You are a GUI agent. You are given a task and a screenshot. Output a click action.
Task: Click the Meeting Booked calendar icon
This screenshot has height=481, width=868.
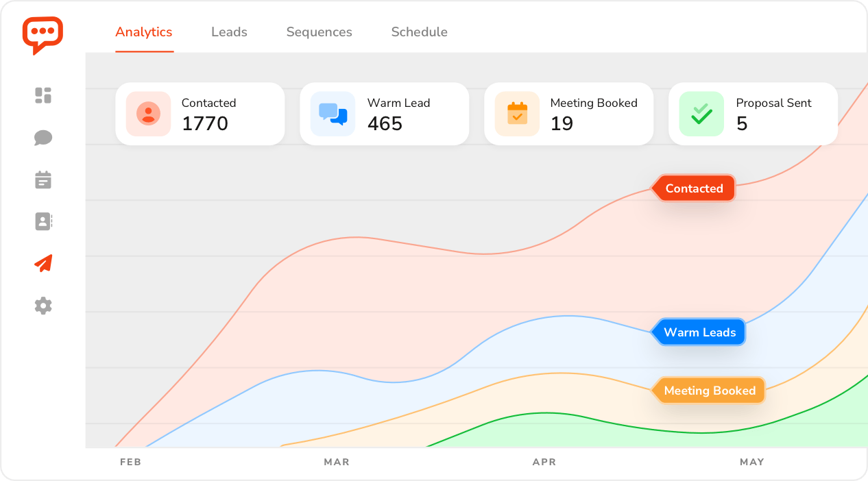517,114
